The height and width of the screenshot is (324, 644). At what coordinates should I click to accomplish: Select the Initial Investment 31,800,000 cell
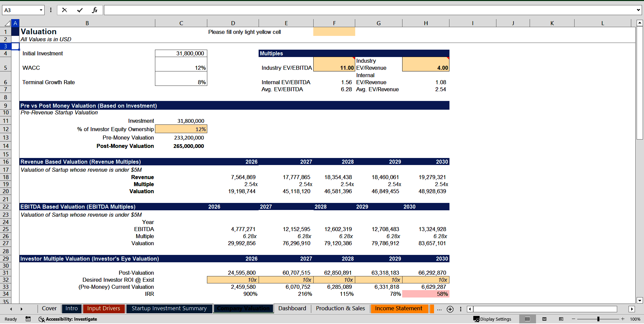point(181,53)
